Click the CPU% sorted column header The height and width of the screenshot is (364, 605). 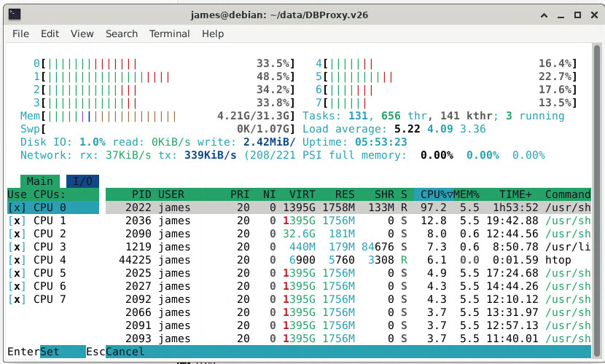pos(433,194)
